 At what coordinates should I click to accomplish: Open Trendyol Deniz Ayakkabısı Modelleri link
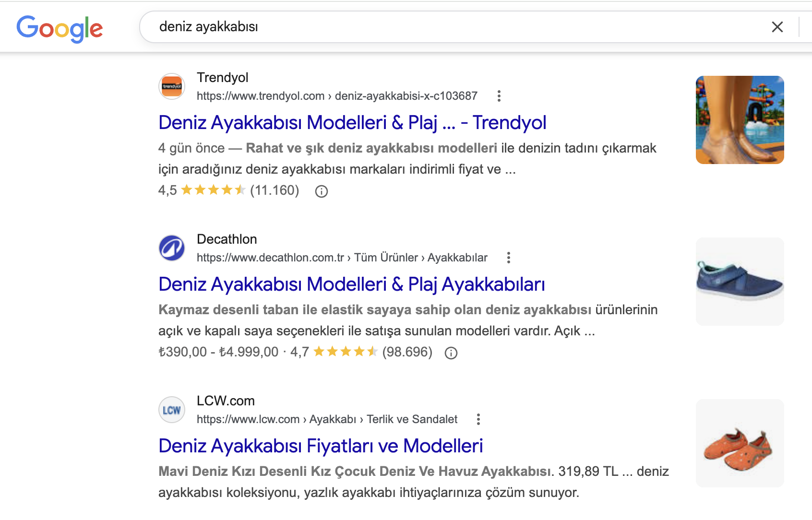click(x=352, y=123)
